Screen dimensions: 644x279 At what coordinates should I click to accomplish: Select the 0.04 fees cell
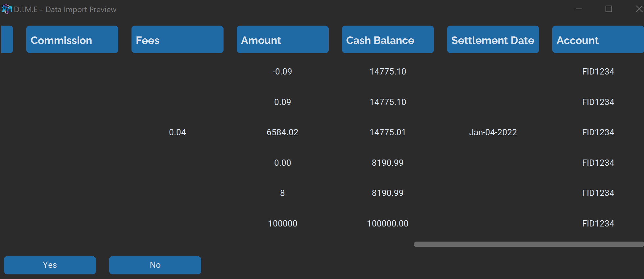[x=177, y=132]
